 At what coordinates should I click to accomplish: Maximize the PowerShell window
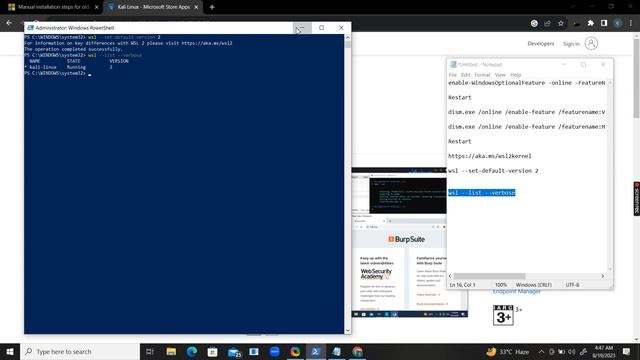(322, 28)
